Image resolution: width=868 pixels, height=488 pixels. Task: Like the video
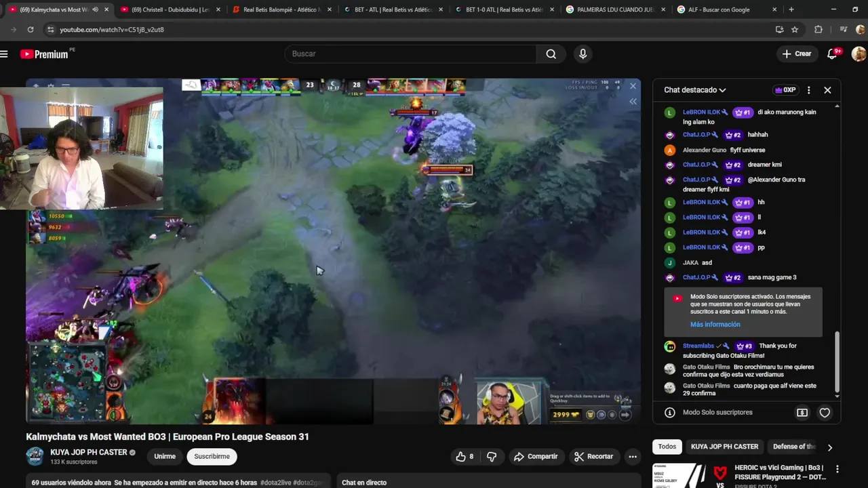tap(465, 457)
